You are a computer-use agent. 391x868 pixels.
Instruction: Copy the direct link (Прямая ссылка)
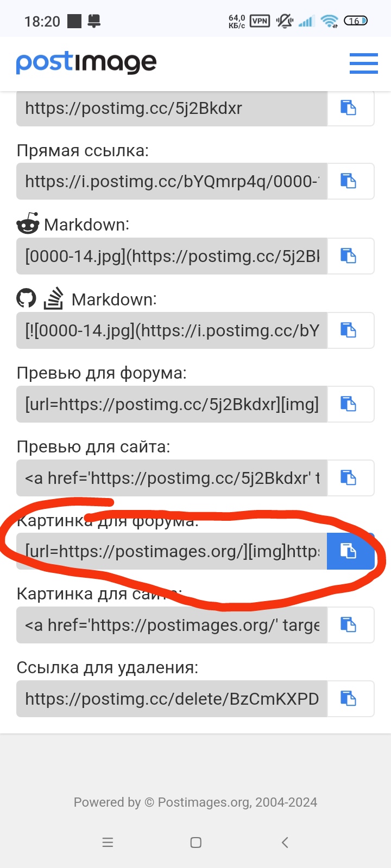pyautogui.click(x=350, y=181)
